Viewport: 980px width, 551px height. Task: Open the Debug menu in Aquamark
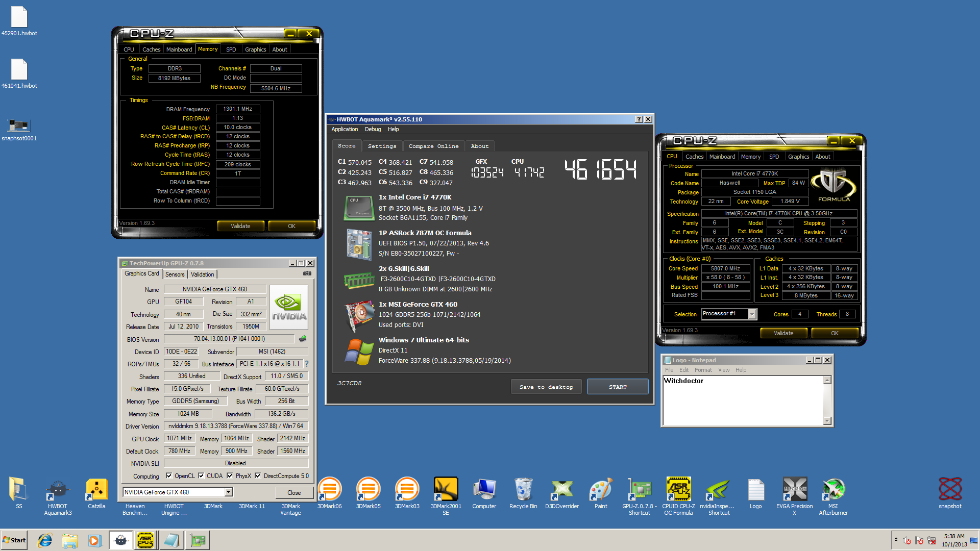373,129
